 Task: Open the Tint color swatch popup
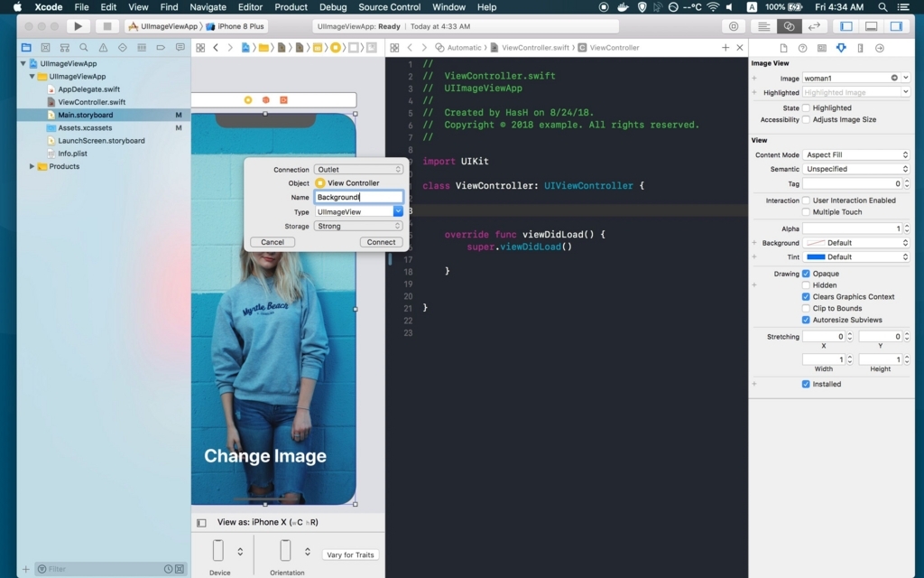tap(856, 256)
